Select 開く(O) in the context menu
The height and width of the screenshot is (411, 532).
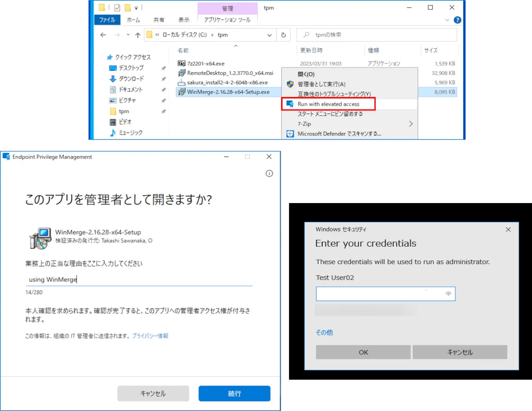[x=306, y=74]
